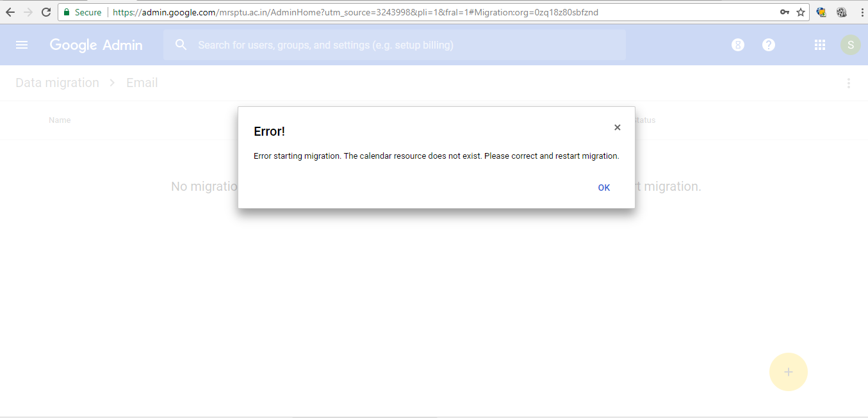This screenshot has width=868, height=418.
Task: Go forward in the browser
Action: (28, 12)
